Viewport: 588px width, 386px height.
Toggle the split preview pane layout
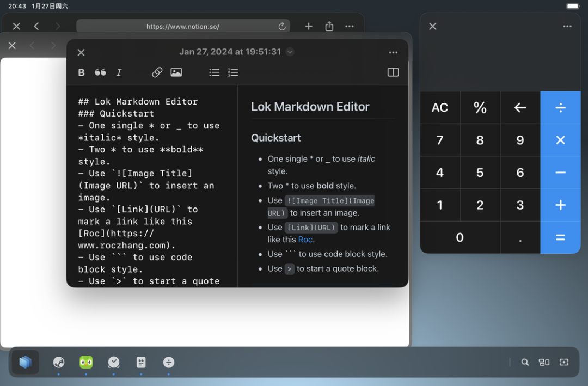point(393,72)
